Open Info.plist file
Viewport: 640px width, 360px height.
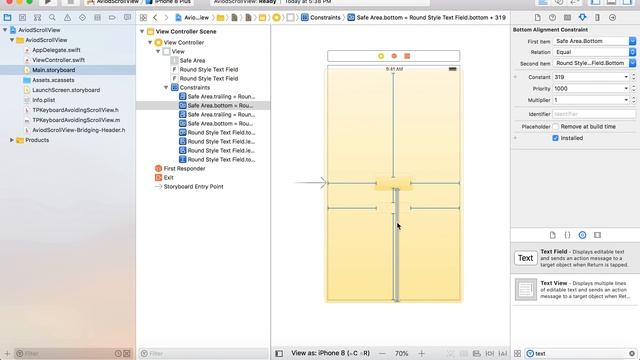coord(44,100)
